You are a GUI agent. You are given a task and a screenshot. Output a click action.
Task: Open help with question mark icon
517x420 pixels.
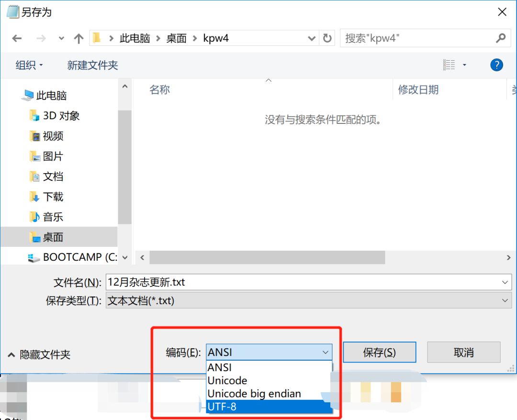coord(496,65)
